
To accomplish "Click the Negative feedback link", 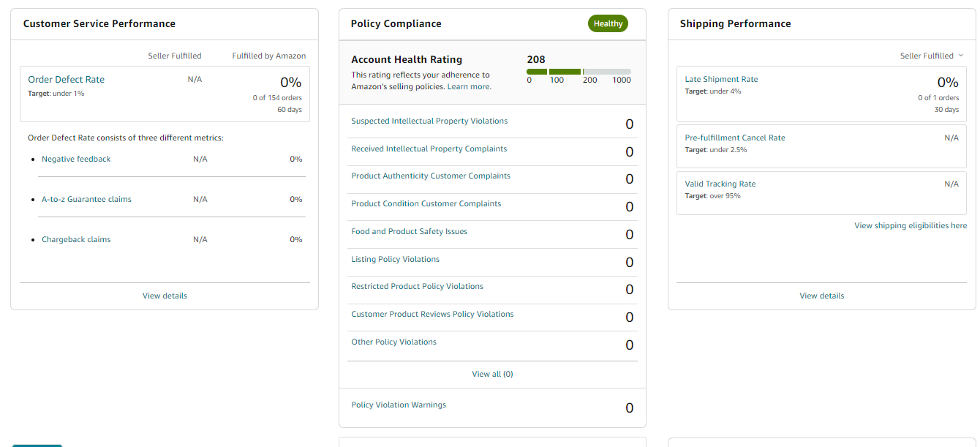I will pyautogui.click(x=76, y=159).
